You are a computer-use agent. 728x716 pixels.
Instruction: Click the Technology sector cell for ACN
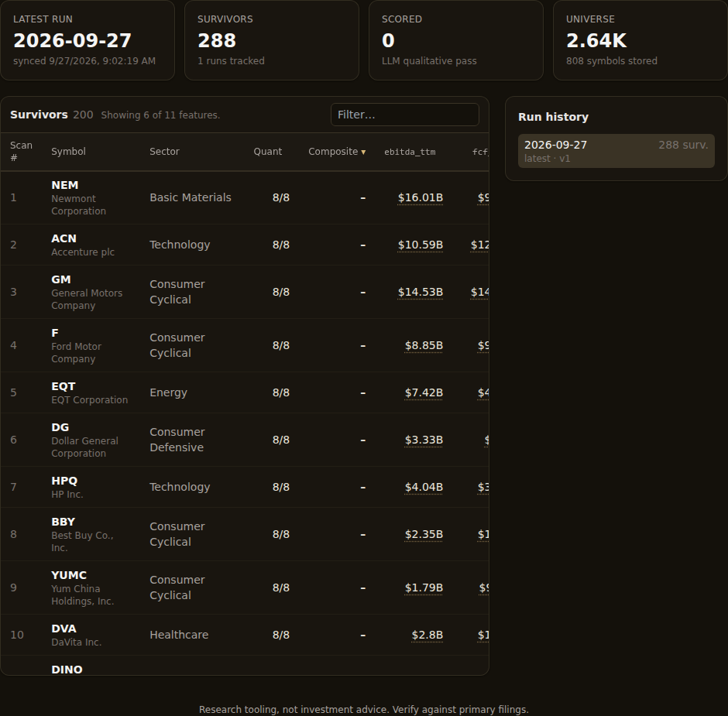pyautogui.click(x=180, y=245)
